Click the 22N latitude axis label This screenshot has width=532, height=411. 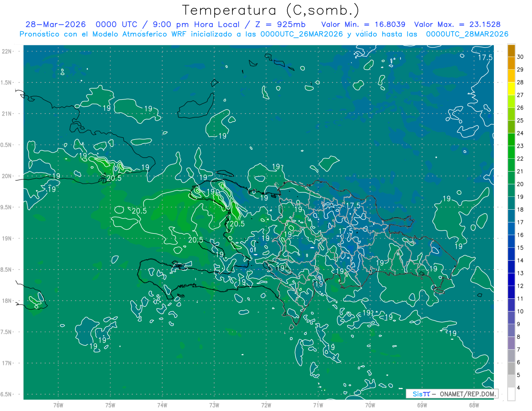point(7,51)
